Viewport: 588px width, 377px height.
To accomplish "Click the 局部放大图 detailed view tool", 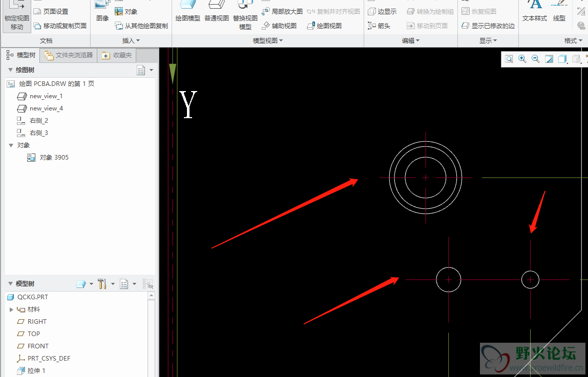I will [282, 11].
